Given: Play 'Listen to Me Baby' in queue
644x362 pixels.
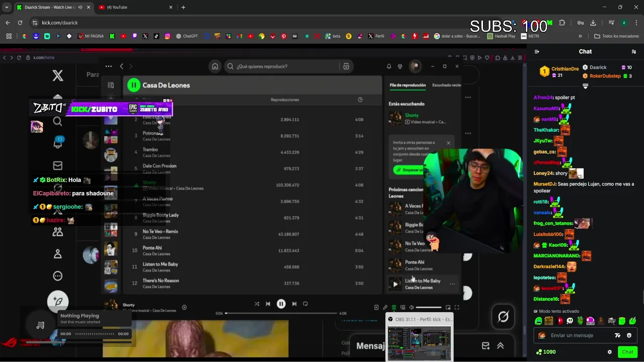Looking at the screenshot, I should 395,284.
